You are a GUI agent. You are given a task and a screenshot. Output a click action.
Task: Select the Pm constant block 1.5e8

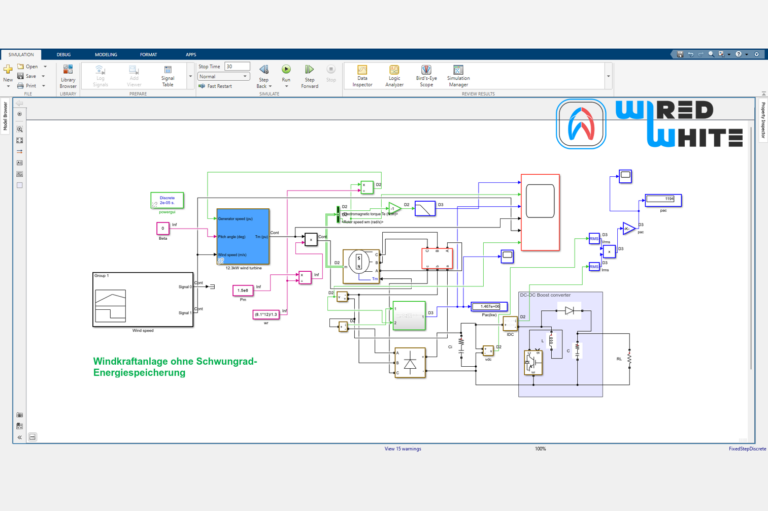click(x=243, y=291)
